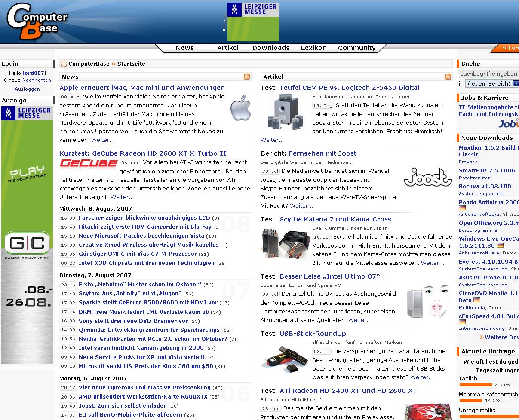The image size is (519, 420).
Task: Click Ausloggen to log out
Action: [27, 89]
